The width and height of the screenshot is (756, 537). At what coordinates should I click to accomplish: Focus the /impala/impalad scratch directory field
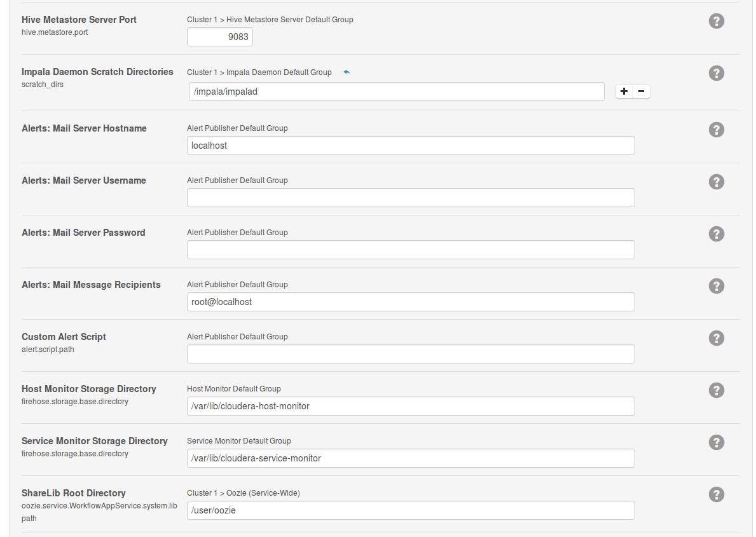pyautogui.click(x=396, y=92)
